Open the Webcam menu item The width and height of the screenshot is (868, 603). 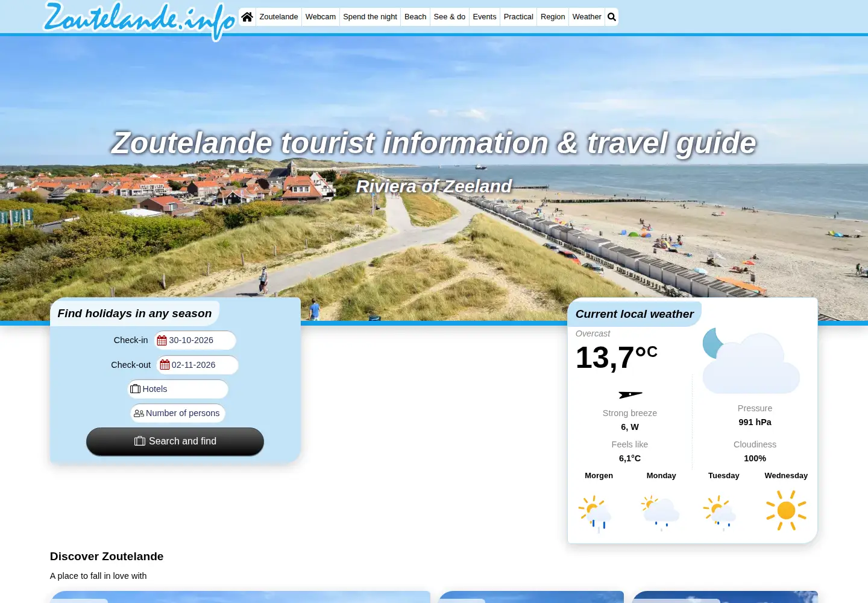(321, 17)
